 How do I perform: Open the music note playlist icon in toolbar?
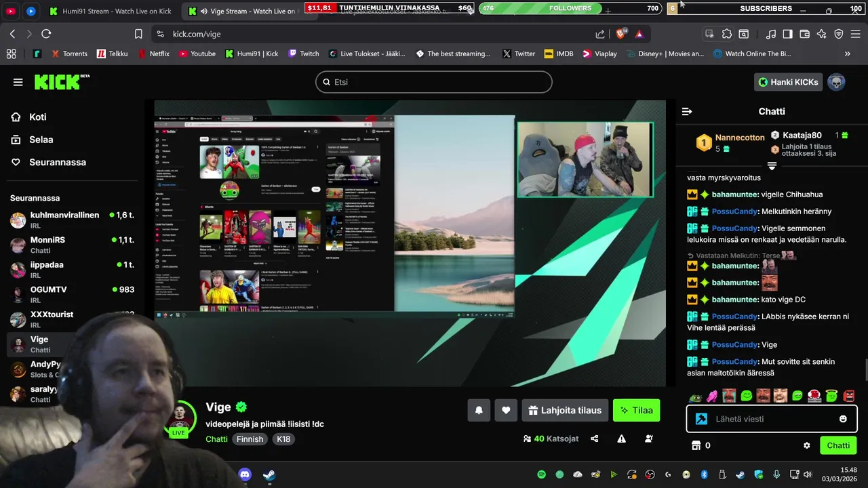pyautogui.click(x=771, y=34)
